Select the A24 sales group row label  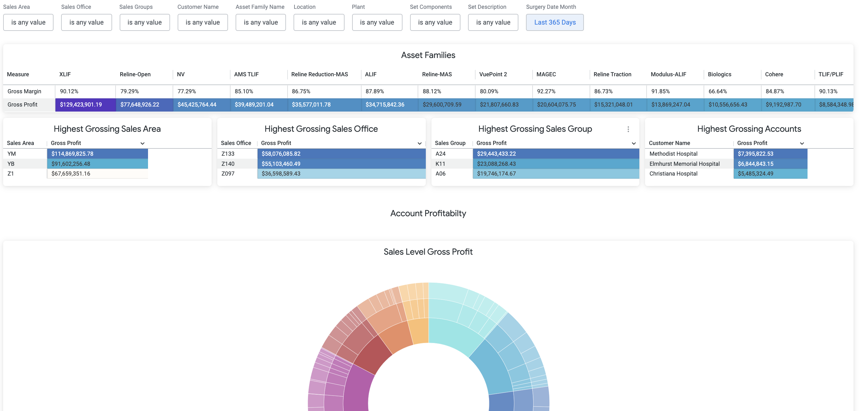(x=440, y=154)
